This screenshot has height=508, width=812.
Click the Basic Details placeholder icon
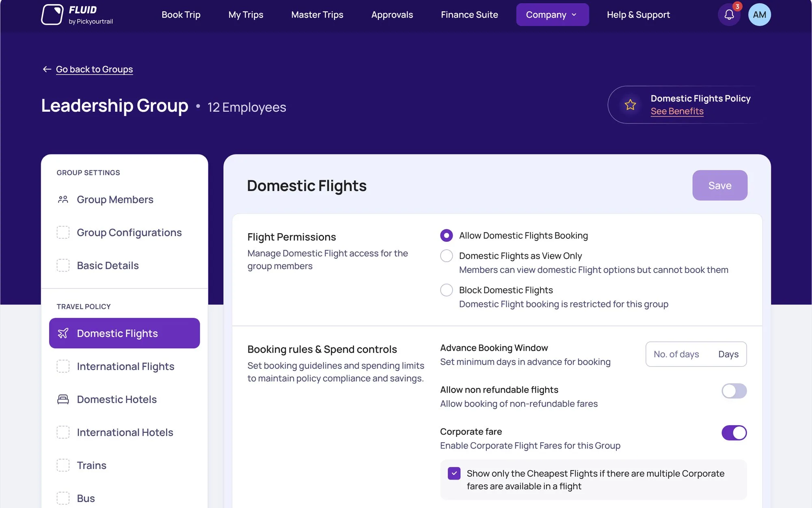tap(63, 265)
